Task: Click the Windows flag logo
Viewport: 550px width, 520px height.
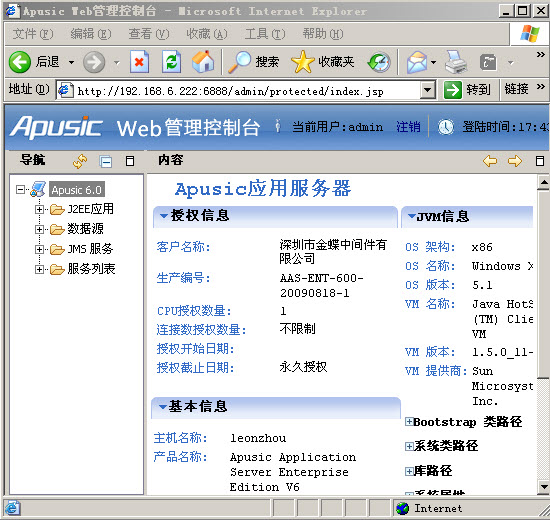Action: click(x=530, y=34)
